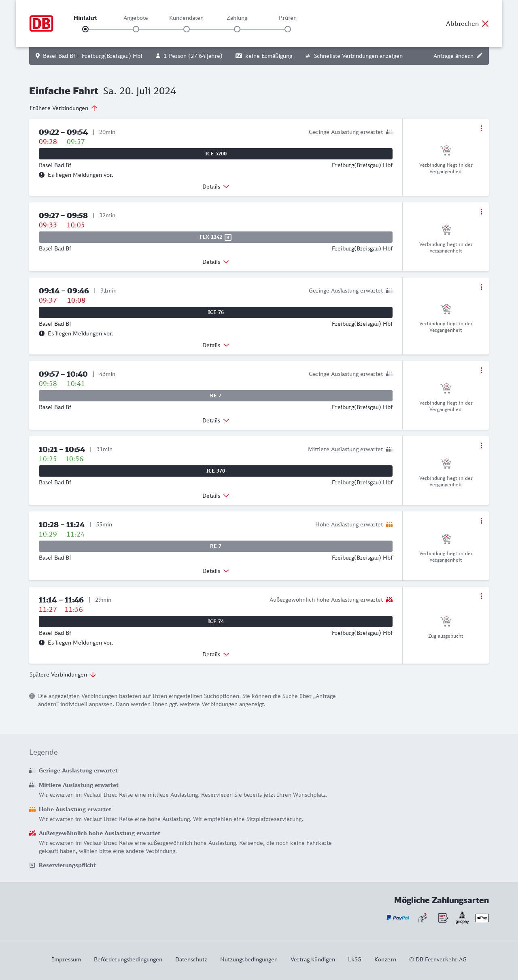Click the DB logo
Image resolution: width=518 pixels, height=980 pixels.
(x=41, y=23)
